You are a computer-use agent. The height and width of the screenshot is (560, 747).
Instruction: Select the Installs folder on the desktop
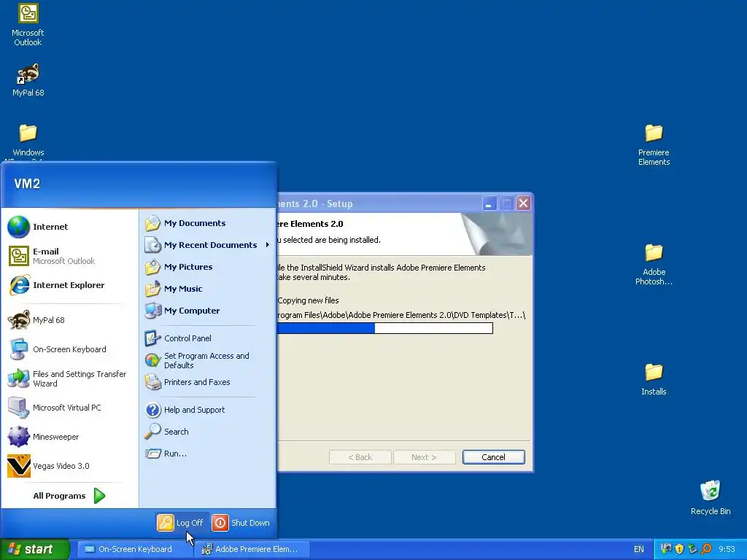[654, 379]
